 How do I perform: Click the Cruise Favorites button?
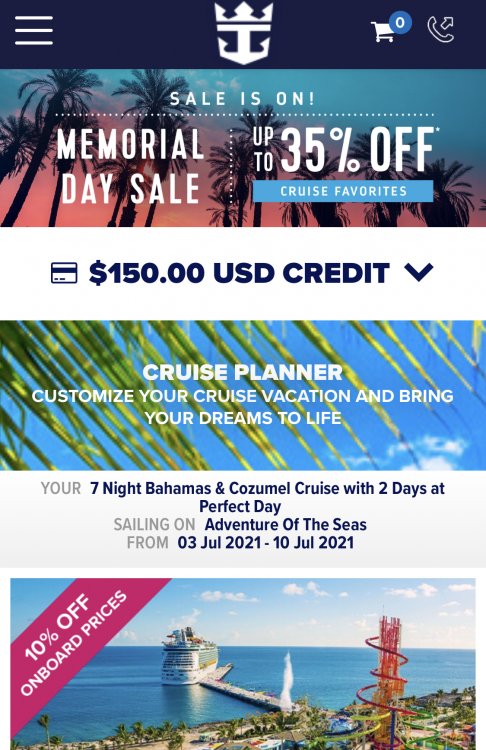343,191
